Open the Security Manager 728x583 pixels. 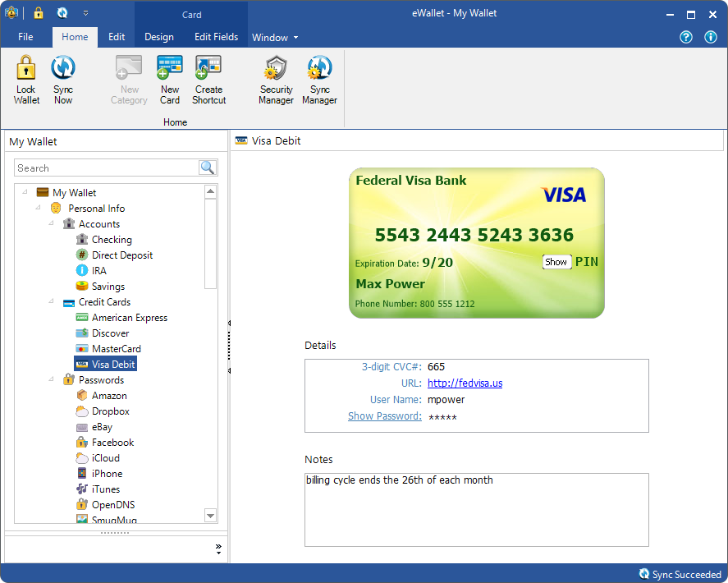pos(277,79)
